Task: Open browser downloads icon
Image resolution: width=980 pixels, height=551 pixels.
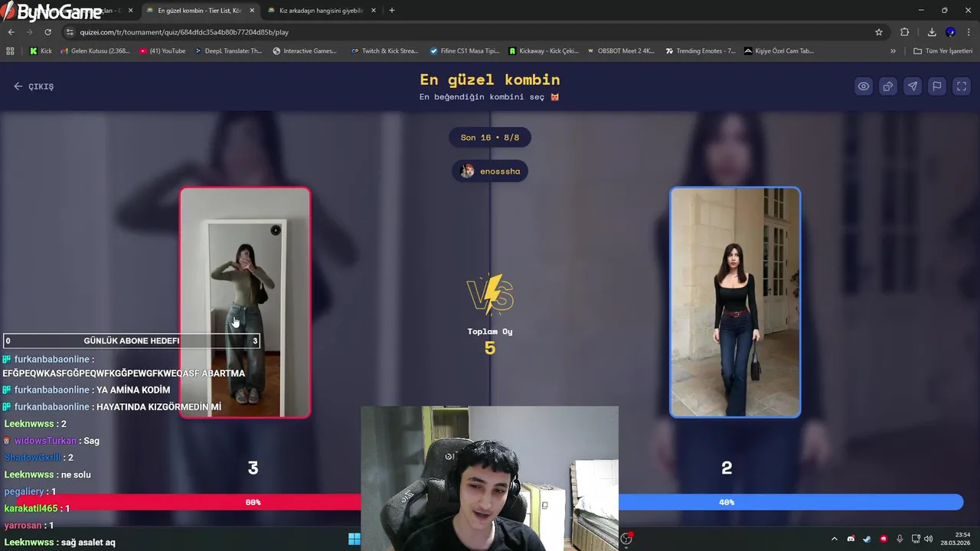Action: click(x=932, y=32)
